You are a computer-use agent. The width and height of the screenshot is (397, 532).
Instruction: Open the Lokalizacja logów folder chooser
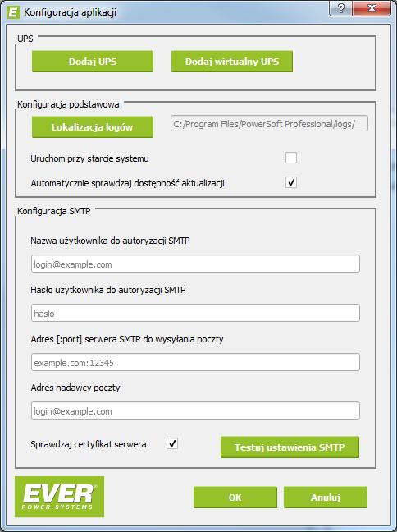point(93,127)
